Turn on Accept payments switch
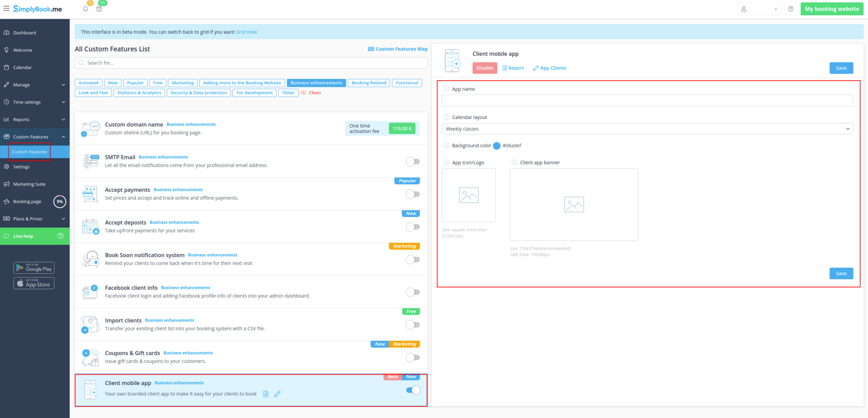This screenshot has width=868, height=418. (412, 194)
